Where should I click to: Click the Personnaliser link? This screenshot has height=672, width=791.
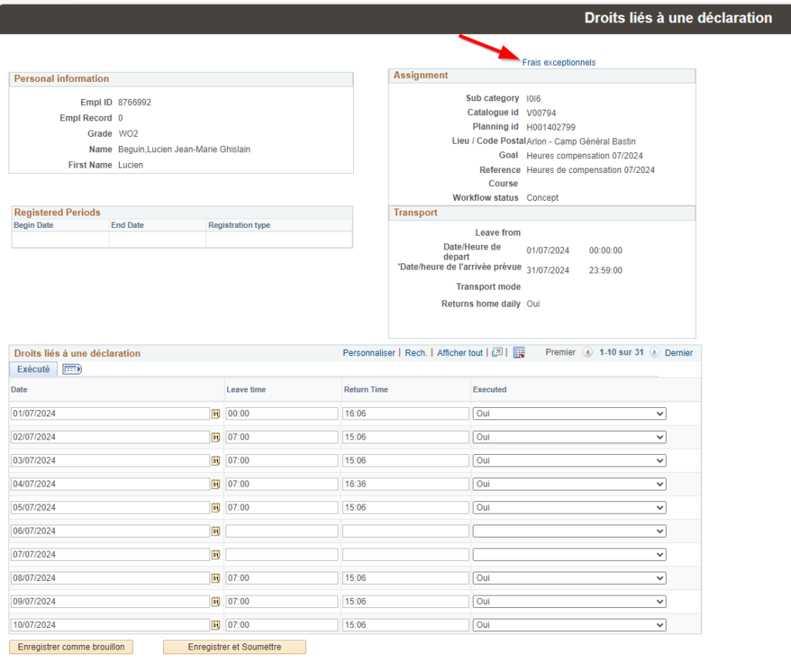pyautogui.click(x=368, y=353)
